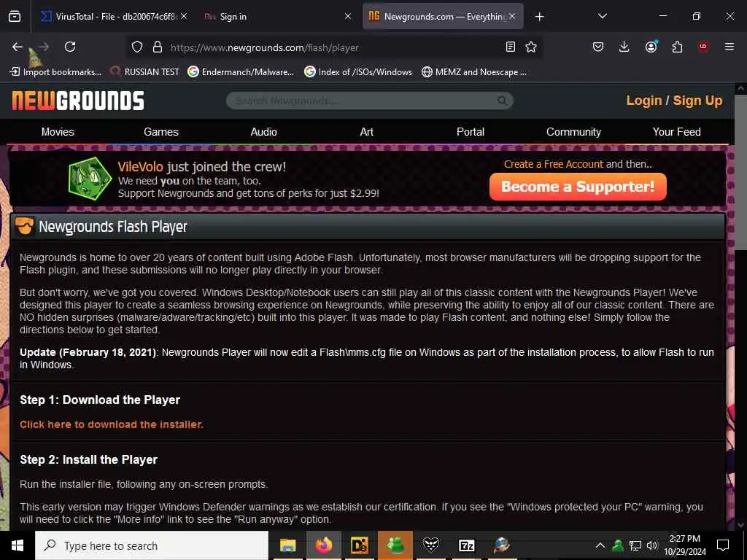Click the site security padlock icon
The height and width of the screenshot is (560, 747).
click(x=158, y=47)
